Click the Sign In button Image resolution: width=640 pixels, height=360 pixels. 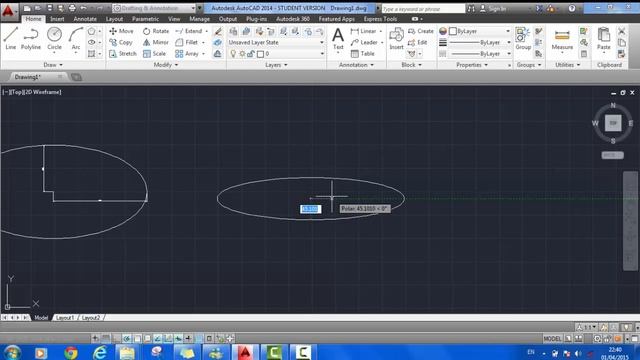tap(493, 8)
